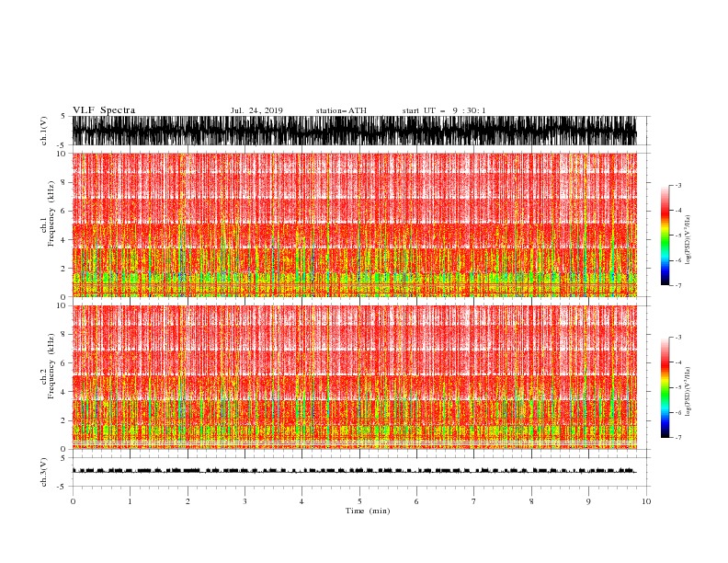Click the ch.1 colorbar 'log(PSD)(V²/Hz)' label
The width and height of the screenshot is (728, 563).
(688, 240)
